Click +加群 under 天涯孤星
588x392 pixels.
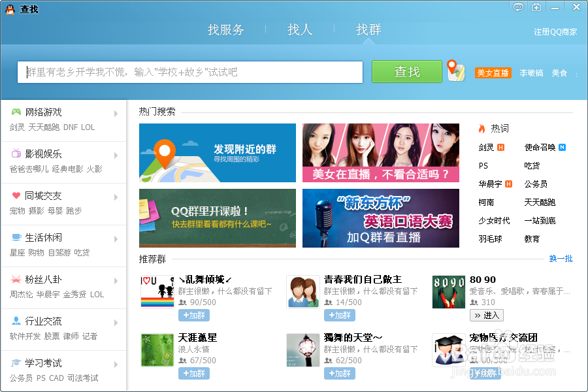[194, 374]
